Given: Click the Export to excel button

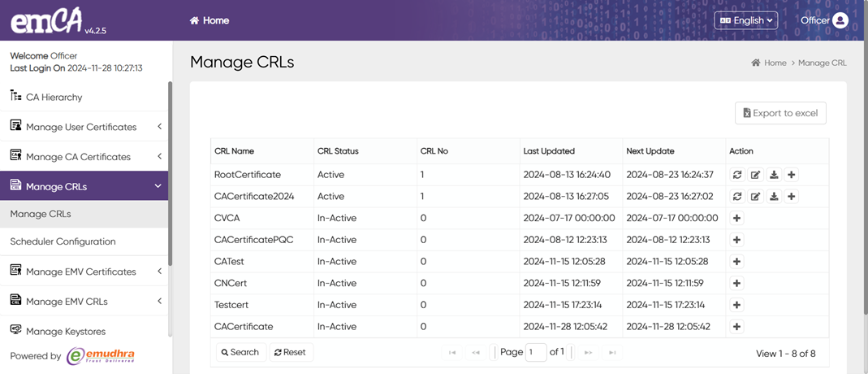Looking at the screenshot, I should pyautogui.click(x=780, y=113).
